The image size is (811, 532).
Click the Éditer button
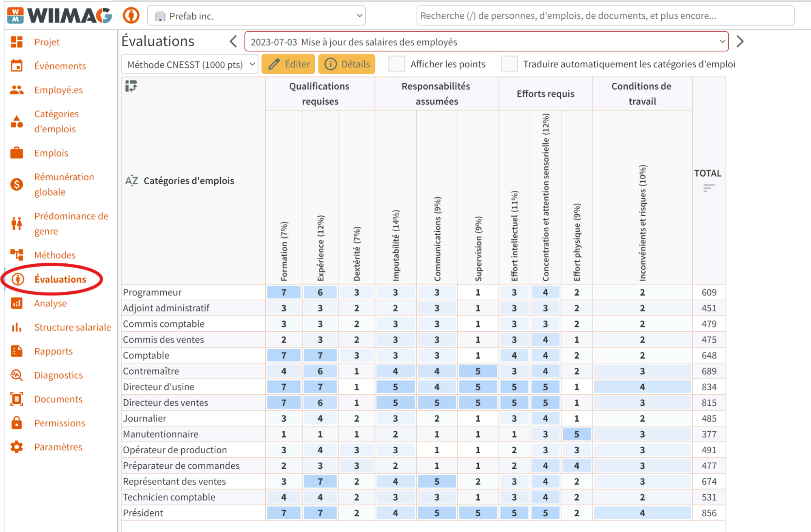tap(288, 64)
